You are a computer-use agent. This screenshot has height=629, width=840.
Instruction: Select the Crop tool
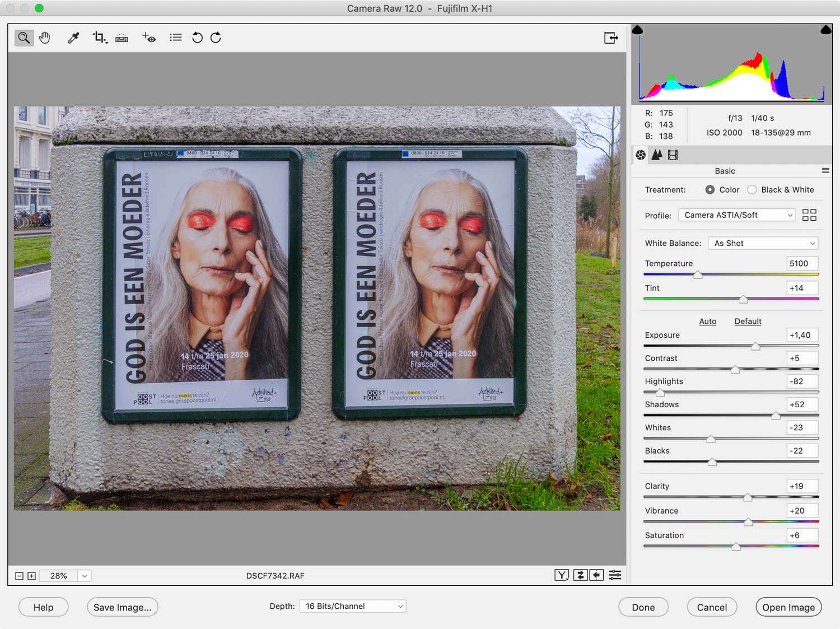pyautogui.click(x=100, y=38)
